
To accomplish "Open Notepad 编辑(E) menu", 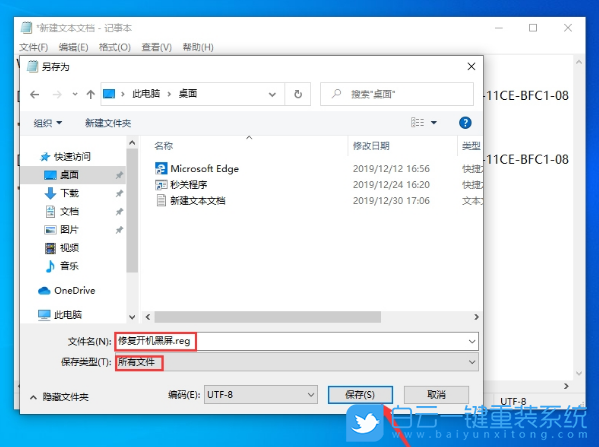I will click(x=73, y=47).
